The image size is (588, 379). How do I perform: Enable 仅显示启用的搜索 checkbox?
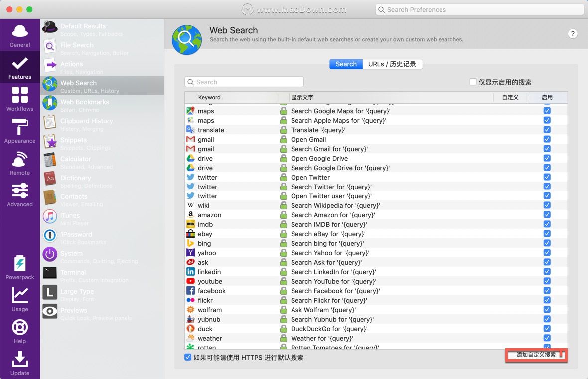[473, 82]
